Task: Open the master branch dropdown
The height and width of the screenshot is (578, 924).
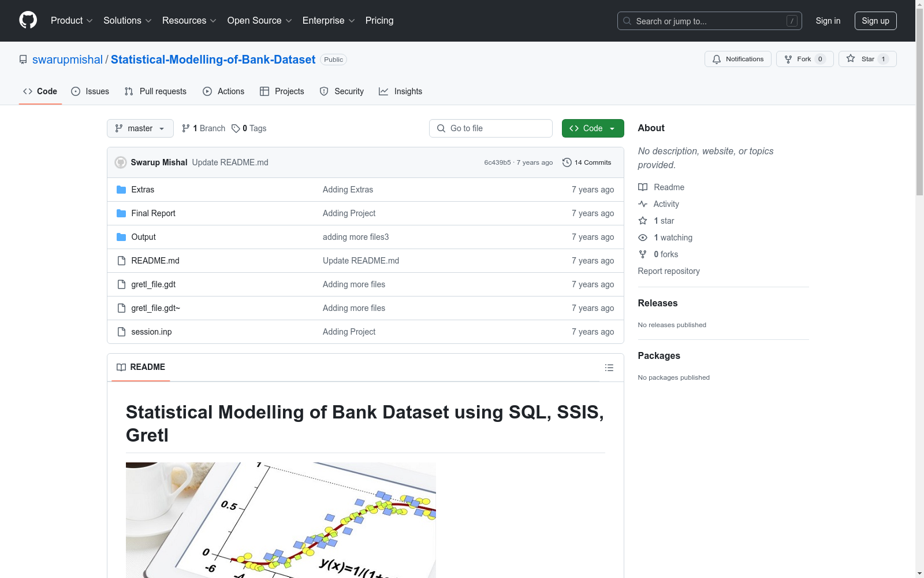Action: [x=140, y=128]
